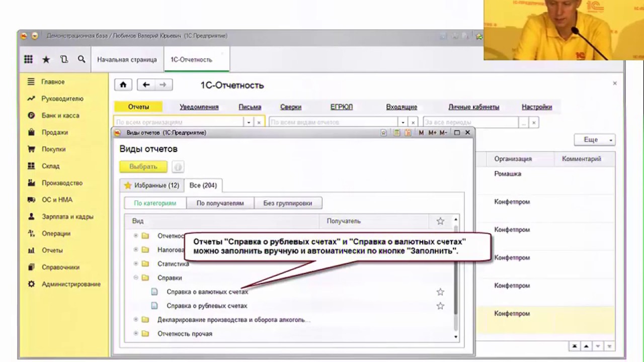Open favorites star in top toolbar

click(46, 59)
